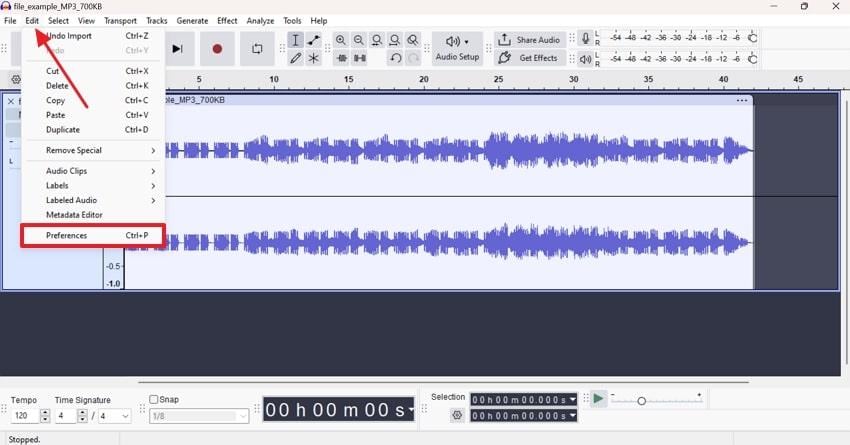850x445 pixels.
Task: Click the Time Signature numerator spinner arrows
Action: point(82,416)
